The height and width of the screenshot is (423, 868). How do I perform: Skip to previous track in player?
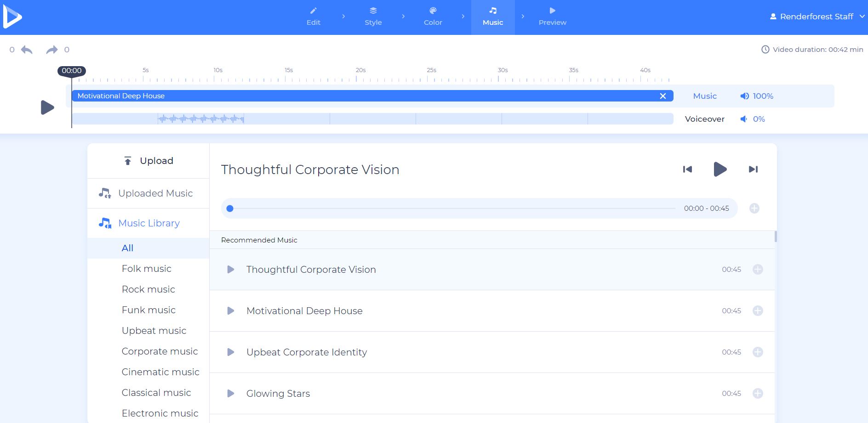(x=687, y=169)
